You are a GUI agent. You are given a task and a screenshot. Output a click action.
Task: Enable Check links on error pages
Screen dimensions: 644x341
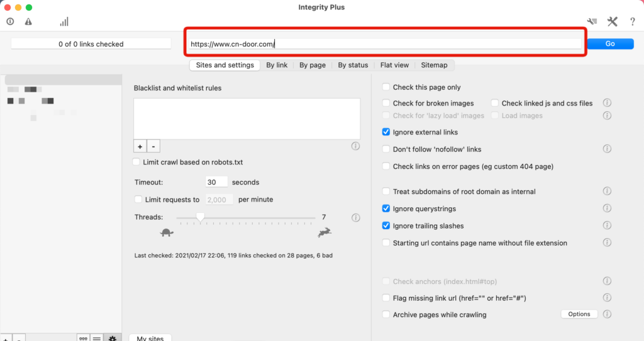point(386,166)
